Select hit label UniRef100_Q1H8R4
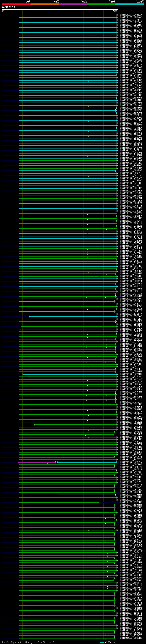 (x=131, y=495)
